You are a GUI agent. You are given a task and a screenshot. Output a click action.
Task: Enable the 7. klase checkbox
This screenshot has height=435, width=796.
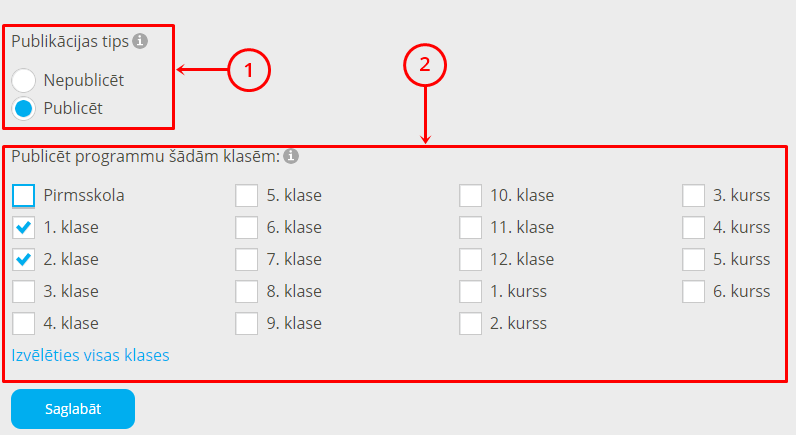point(247,259)
